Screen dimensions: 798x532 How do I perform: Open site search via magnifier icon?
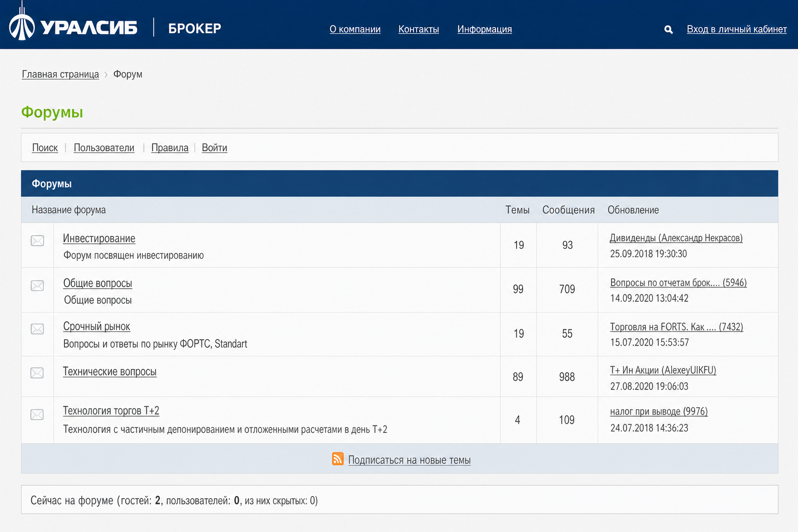tap(669, 30)
